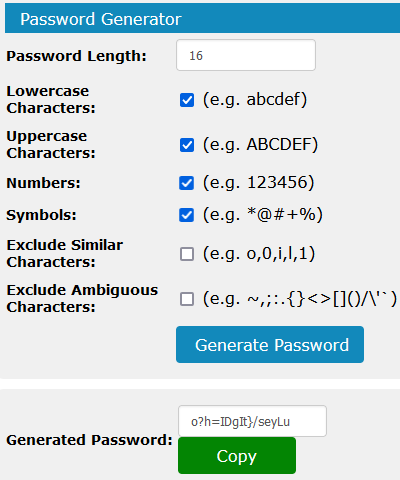This screenshot has height=480, width=400.
Task: Click the "Exclude Ambiguous Characters:" label
Action: 82,299
